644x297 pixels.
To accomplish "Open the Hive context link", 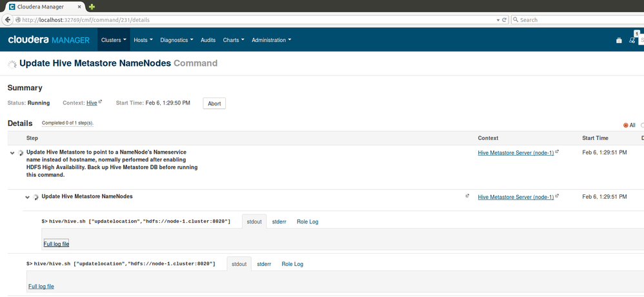I will pyautogui.click(x=92, y=103).
